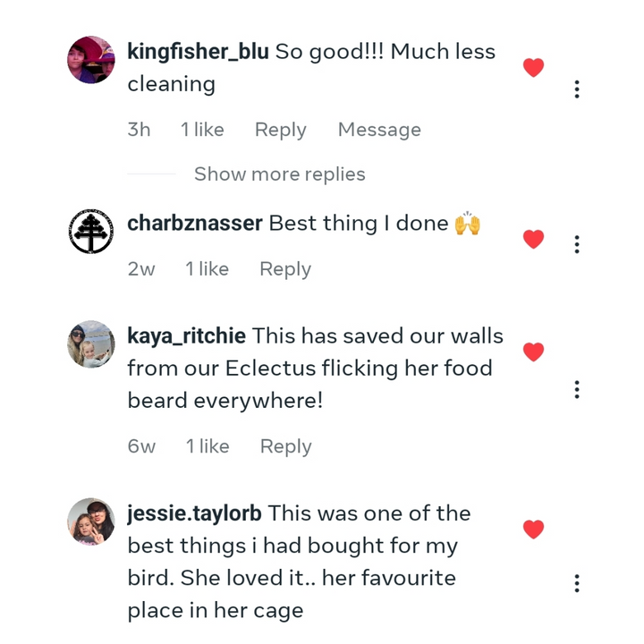Reply to kaya_ritchie's Eclectus comment

[285, 446]
